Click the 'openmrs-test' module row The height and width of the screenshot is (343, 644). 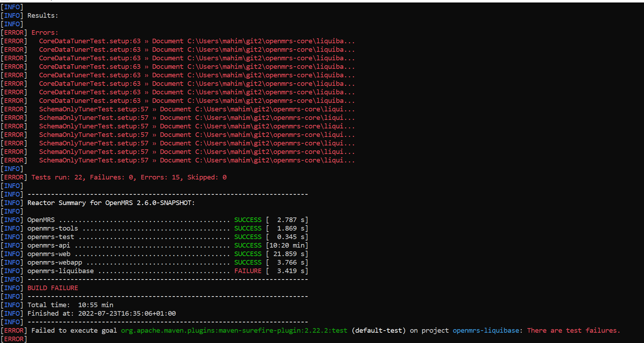168,237
